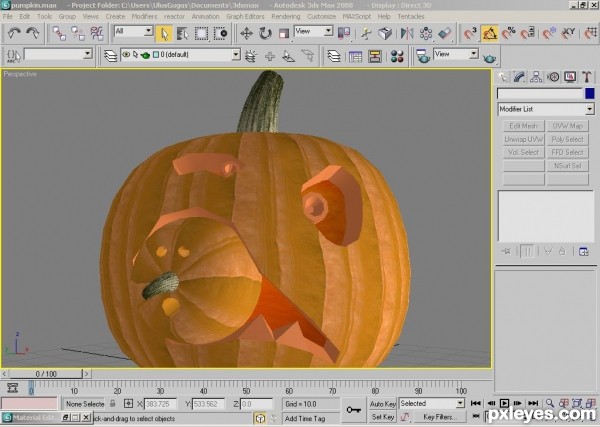Viewport: 600px width, 427px height.
Task: Activate the Select and Scale tool
Action: (x=284, y=33)
